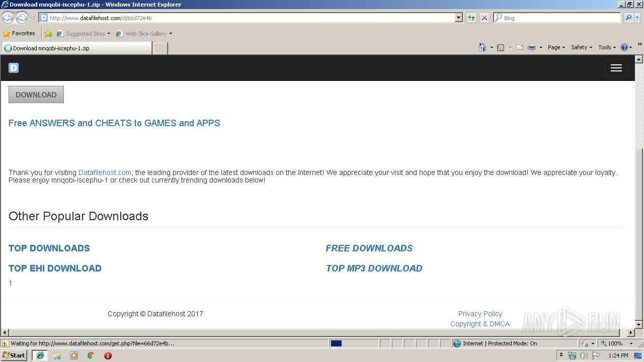Click the Print icon
Viewport: 644px width, 362px height.
coord(532,47)
